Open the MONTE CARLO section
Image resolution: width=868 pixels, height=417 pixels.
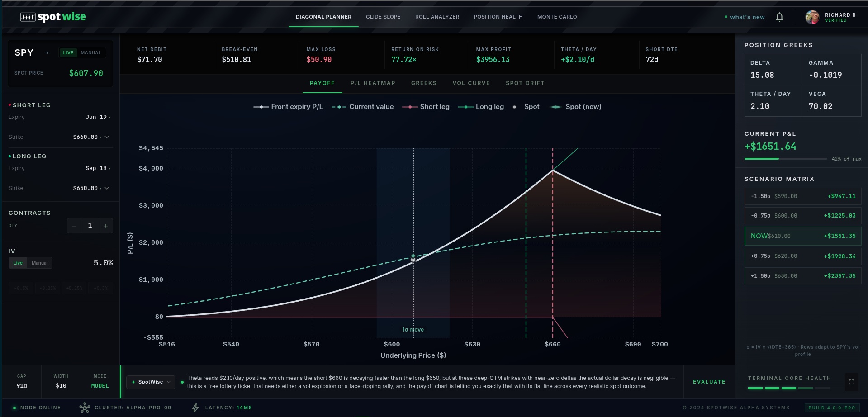[557, 17]
